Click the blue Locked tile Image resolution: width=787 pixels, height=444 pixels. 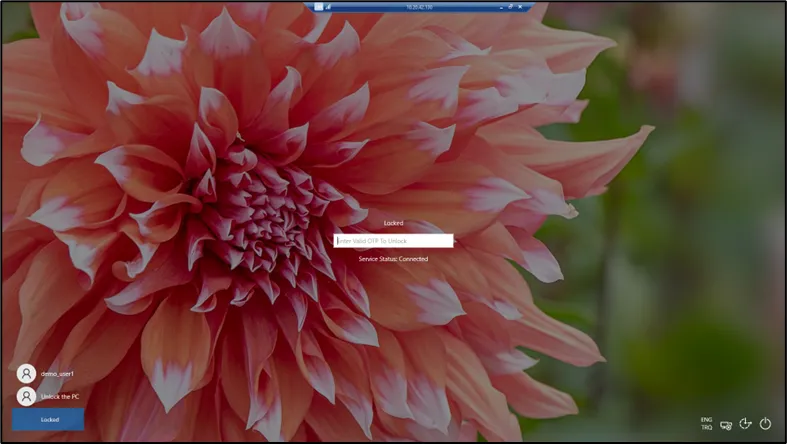(48, 419)
